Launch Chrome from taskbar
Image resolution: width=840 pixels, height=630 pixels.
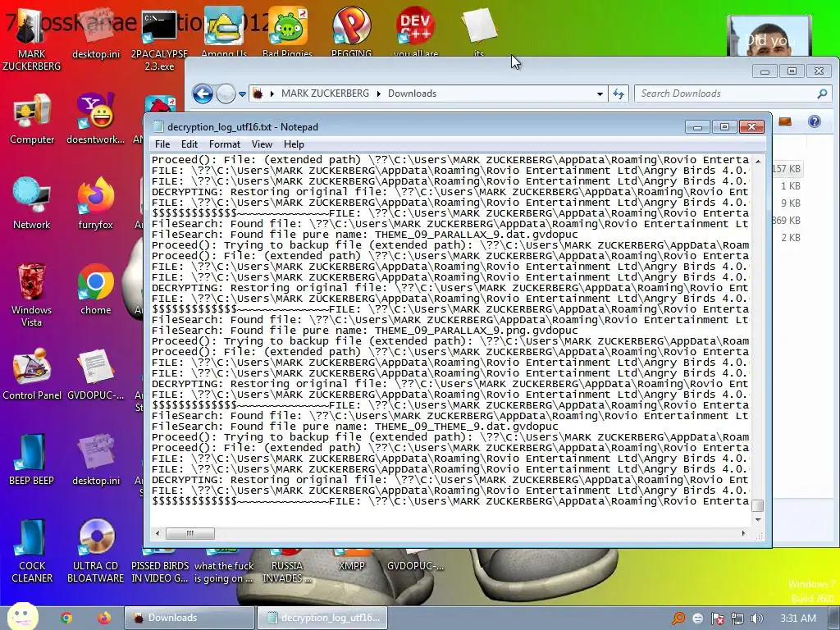(66, 618)
